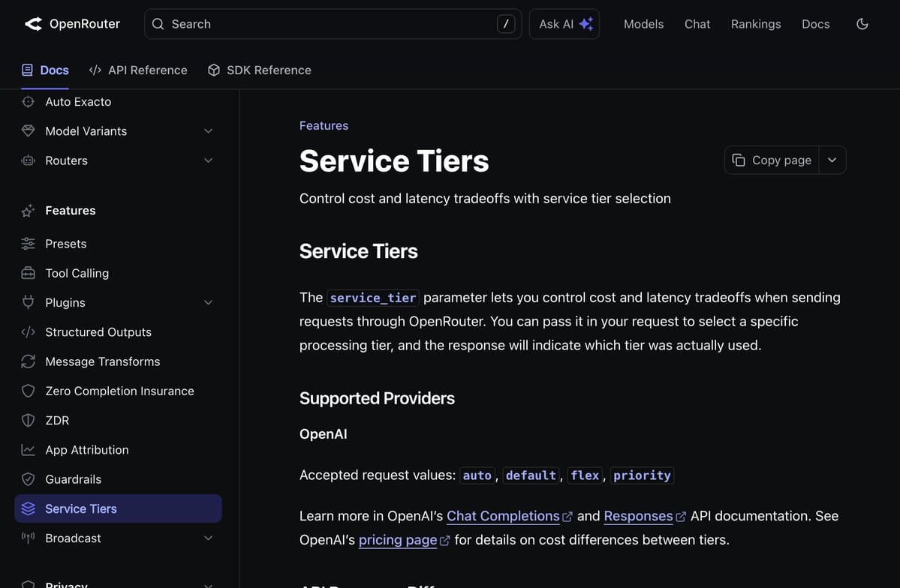Open the Rankings menu item
Image resolution: width=900 pixels, height=588 pixels.
[x=755, y=23]
